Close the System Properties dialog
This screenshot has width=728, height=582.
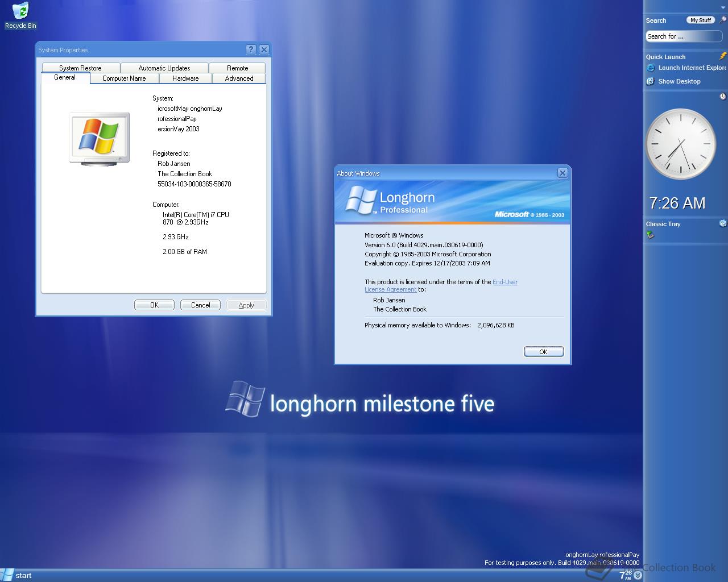point(264,49)
